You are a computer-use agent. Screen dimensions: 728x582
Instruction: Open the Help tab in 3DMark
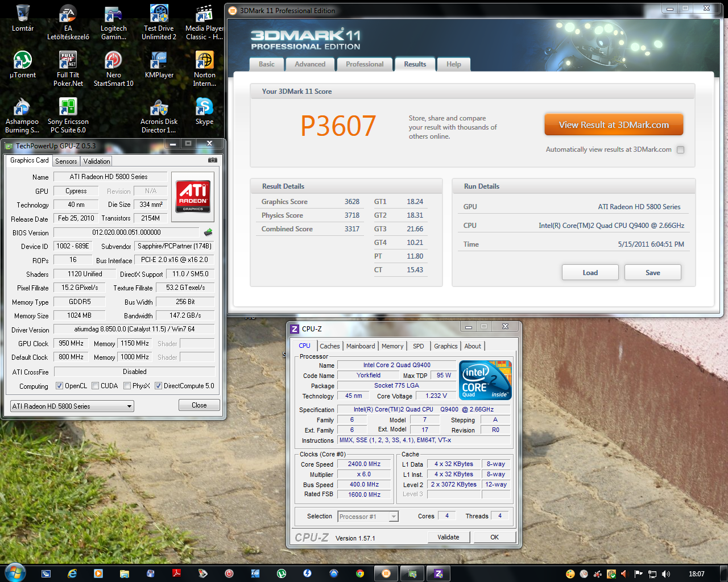[x=454, y=64]
